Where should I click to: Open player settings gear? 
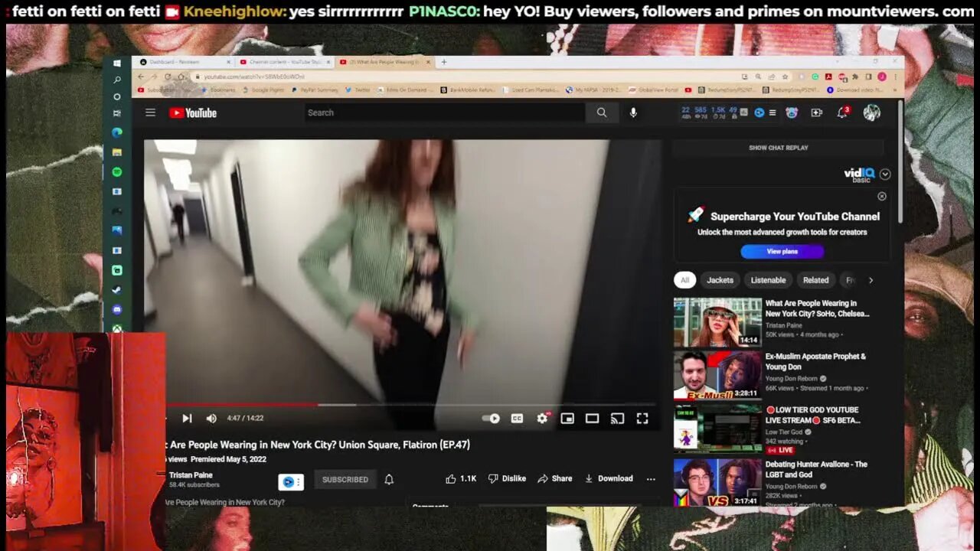(x=543, y=418)
